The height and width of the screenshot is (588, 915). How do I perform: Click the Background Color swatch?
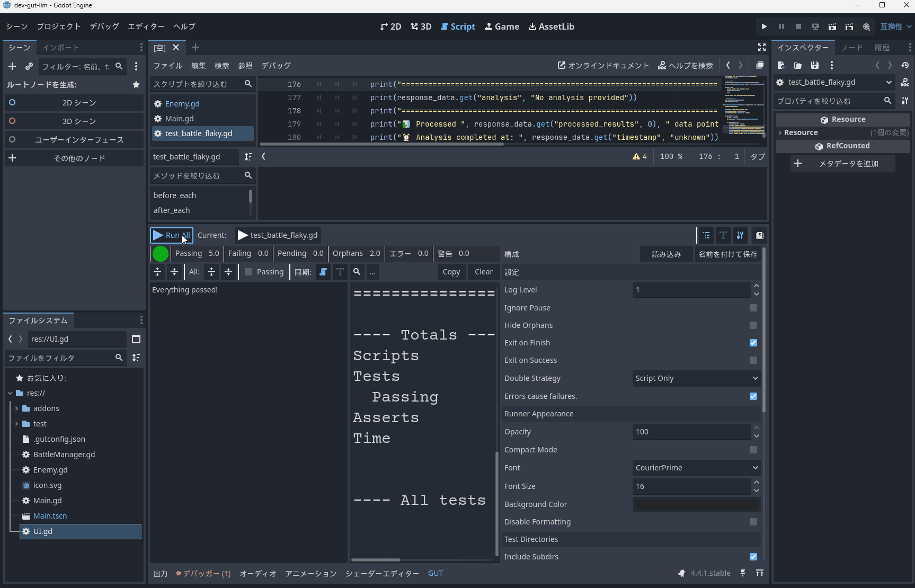[696, 504]
